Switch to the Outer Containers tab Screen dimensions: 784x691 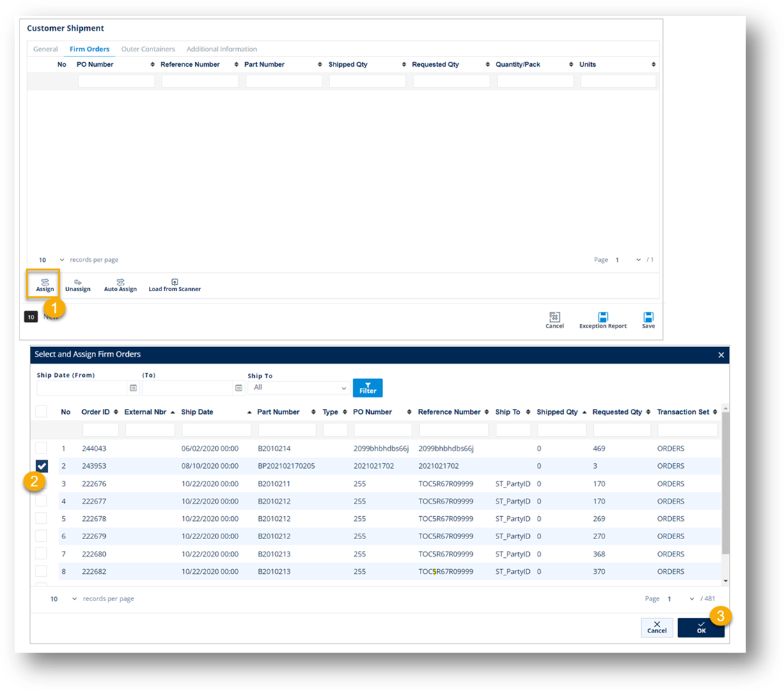[148, 49]
